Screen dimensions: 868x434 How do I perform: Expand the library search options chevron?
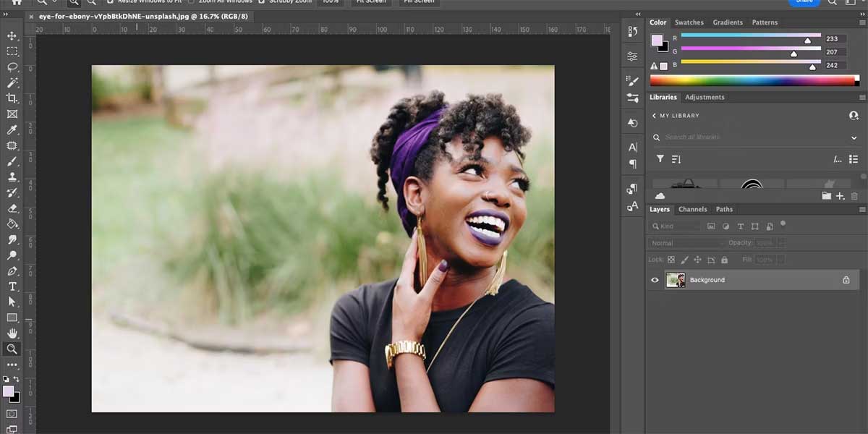click(x=854, y=137)
